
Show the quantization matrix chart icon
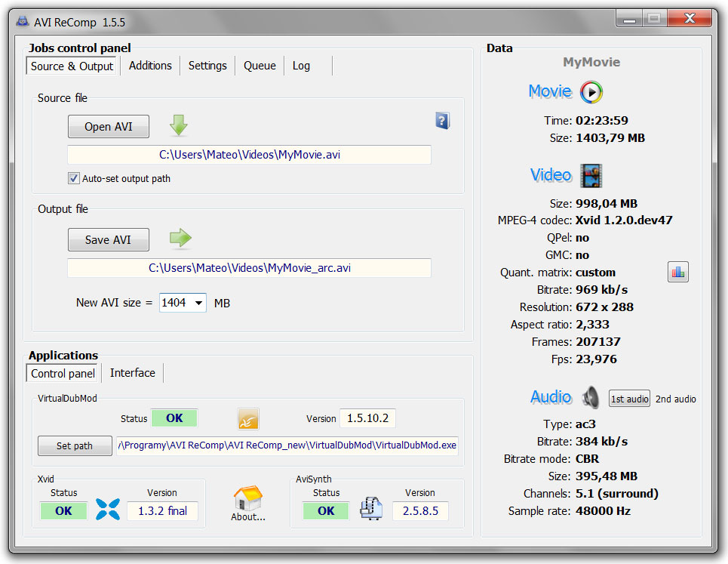click(x=677, y=273)
